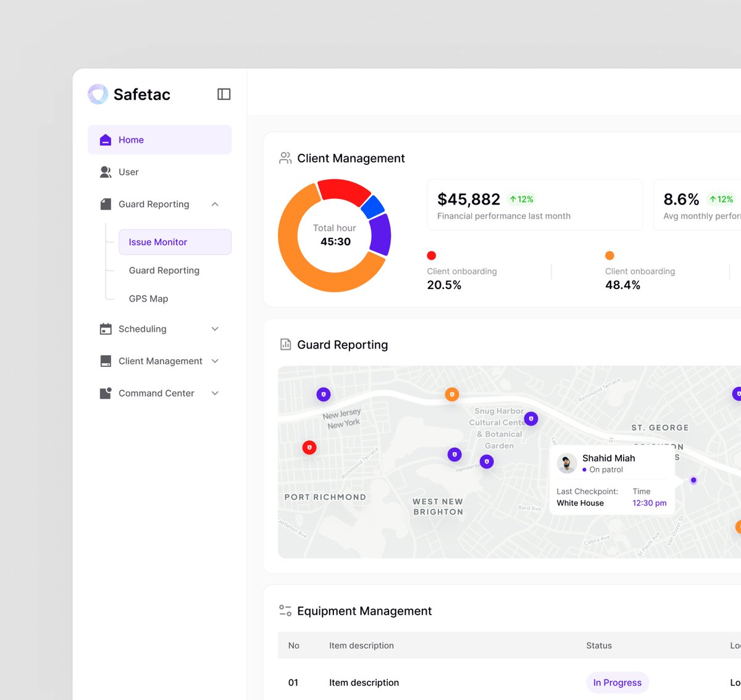Click Shahid Miah's avatar in map popup
The height and width of the screenshot is (700, 741).
[x=566, y=463]
